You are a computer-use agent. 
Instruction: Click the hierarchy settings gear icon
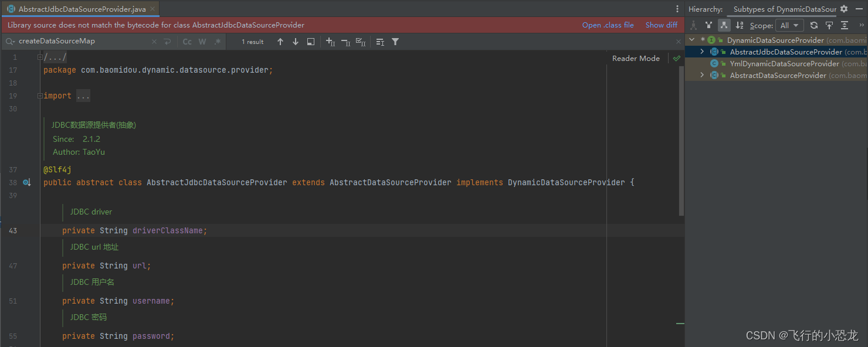tap(843, 9)
